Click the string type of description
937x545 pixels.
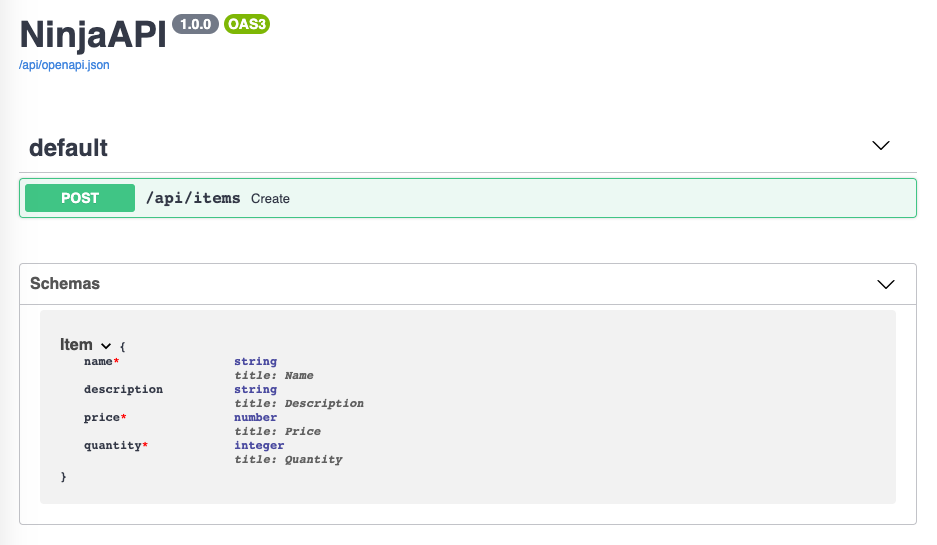255,389
